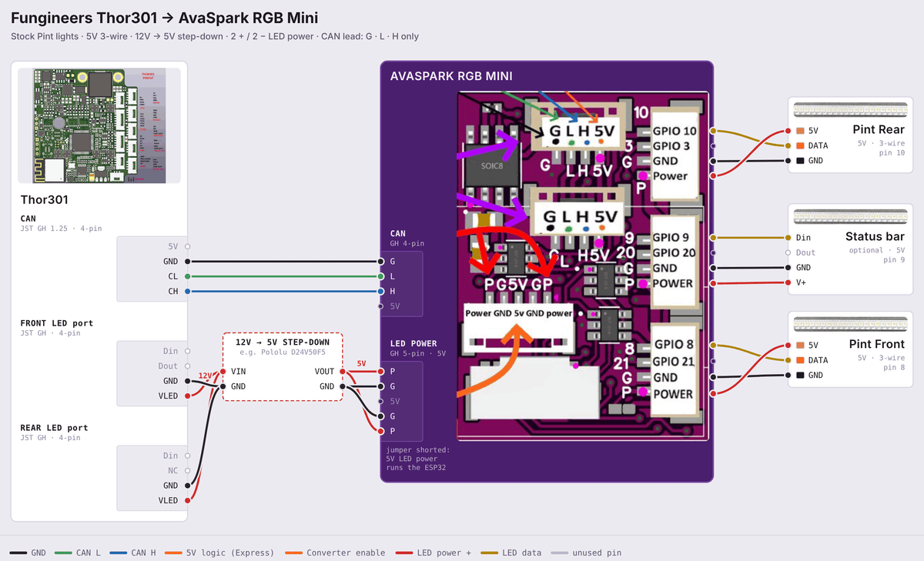924x561 pixels.
Task: Click the GPIO 3 board label
Action: [671, 145]
